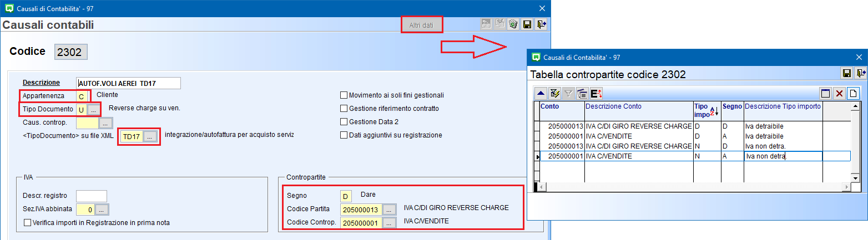Viewport: 868px width, 240px height.
Task: Exit Causali contabili via the door icon
Action: pyautogui.click(x=541, y=24)
